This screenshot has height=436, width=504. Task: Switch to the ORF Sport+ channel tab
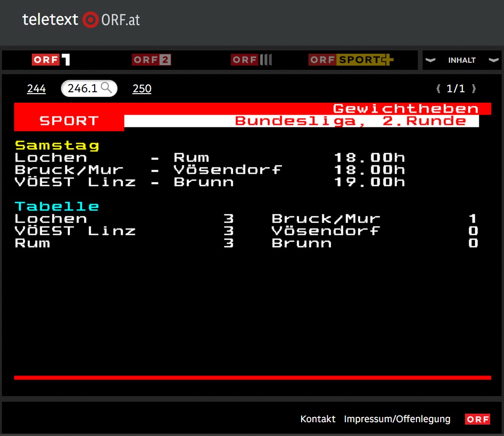tap(351, 60)
